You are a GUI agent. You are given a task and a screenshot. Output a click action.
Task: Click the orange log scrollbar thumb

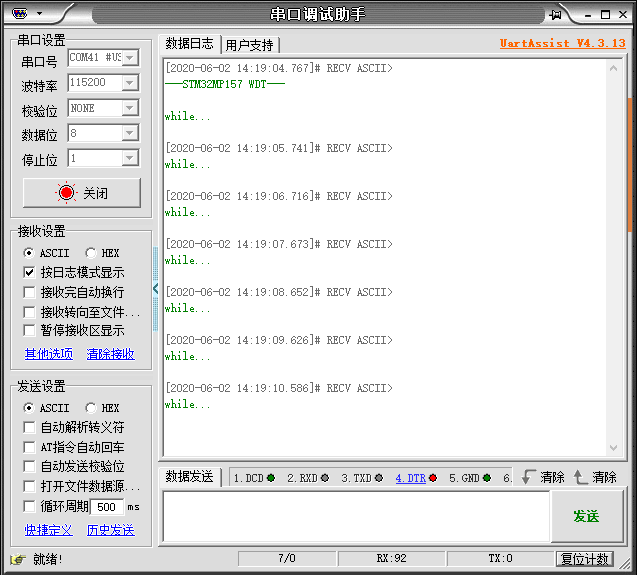tap(630, 164)
